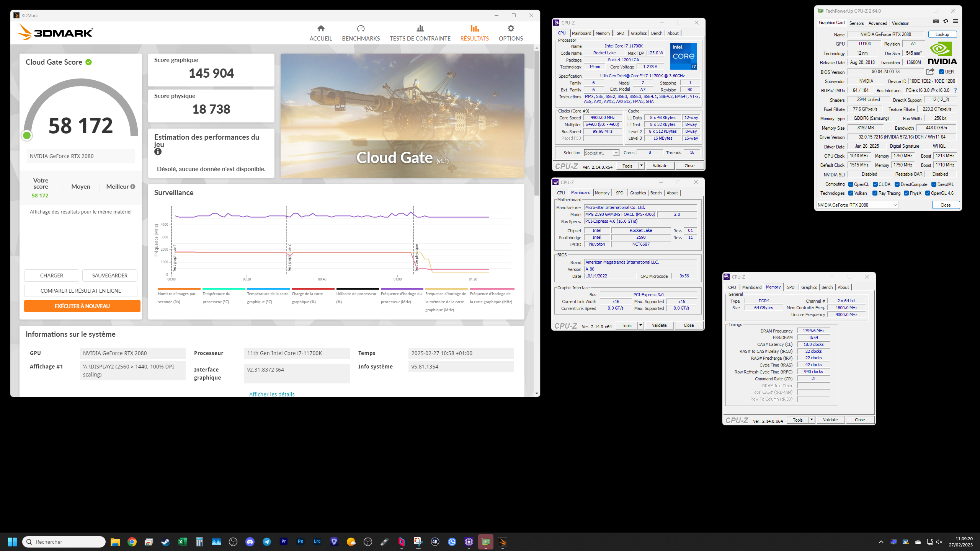
Task: Go to ACCUEIL in 3DMark
Action: pos(321,33)
